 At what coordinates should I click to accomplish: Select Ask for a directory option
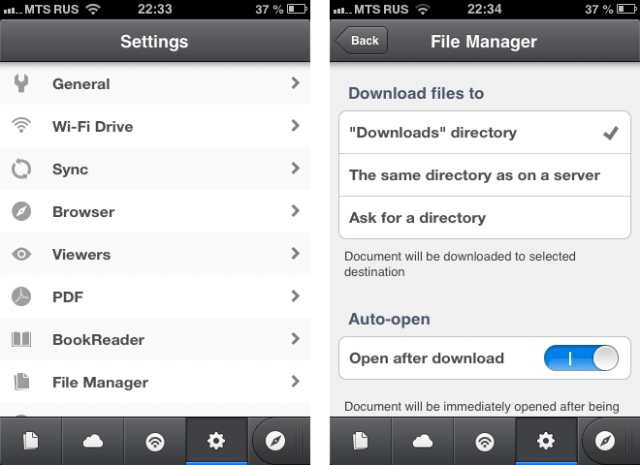click(x=484, y=218)
